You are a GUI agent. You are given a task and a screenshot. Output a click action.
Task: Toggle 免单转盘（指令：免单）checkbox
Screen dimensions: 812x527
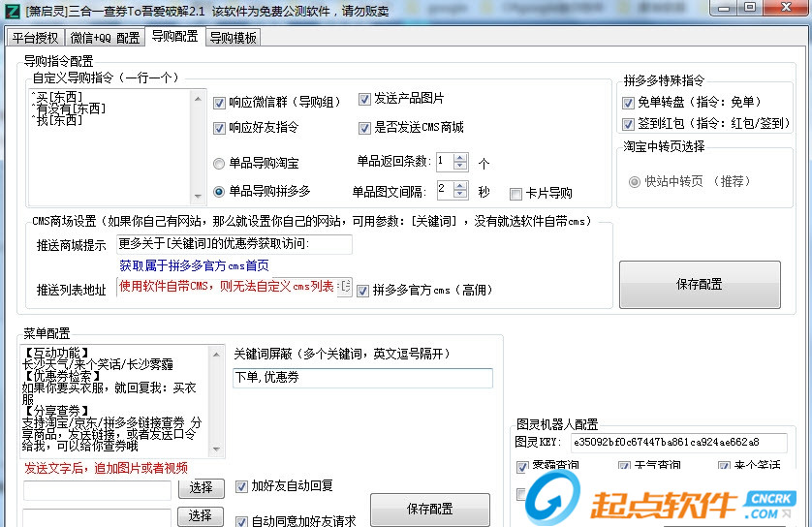628,103
